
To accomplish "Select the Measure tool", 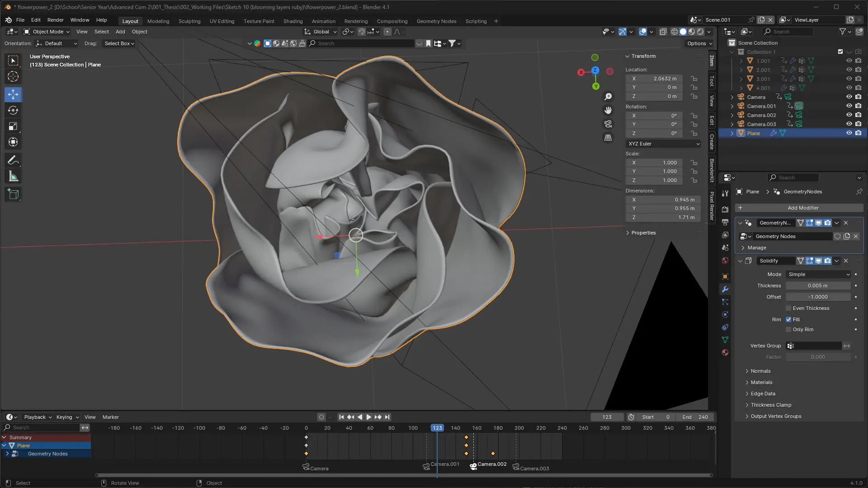I will (x=13, y=177).
